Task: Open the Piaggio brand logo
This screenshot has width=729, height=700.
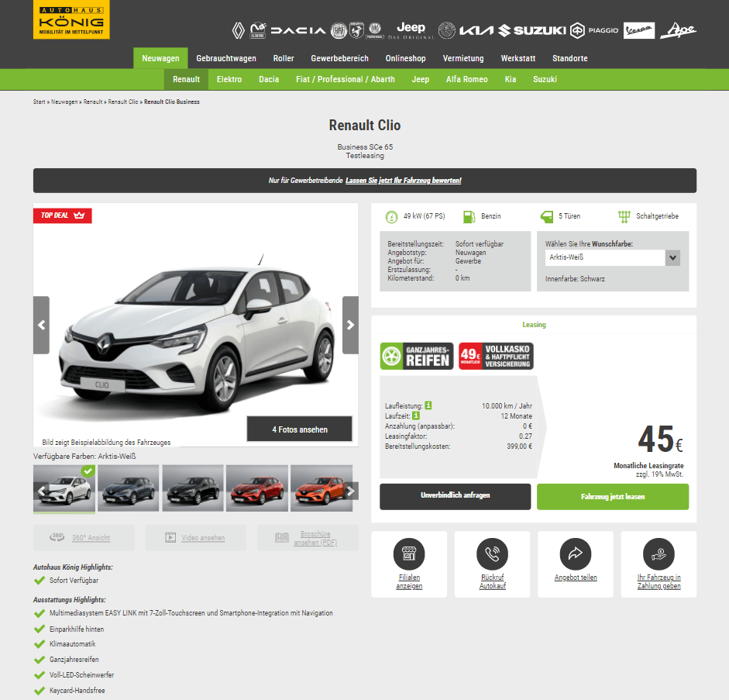Action: pos(594,31)
